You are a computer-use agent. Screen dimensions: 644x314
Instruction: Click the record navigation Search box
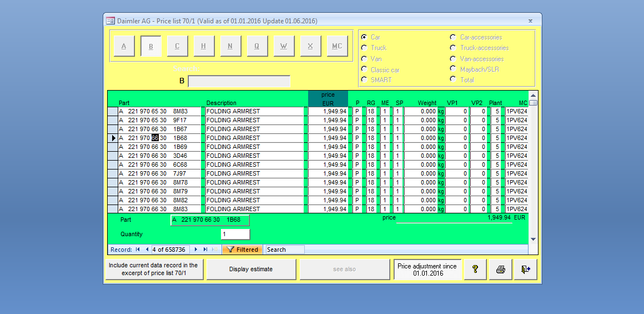click(285, 250)
